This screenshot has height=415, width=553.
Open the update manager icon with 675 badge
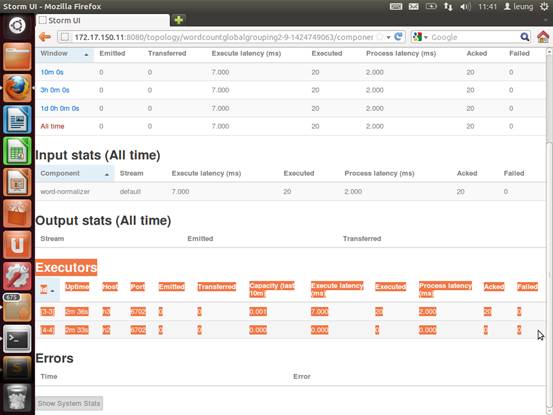(17, 308)
